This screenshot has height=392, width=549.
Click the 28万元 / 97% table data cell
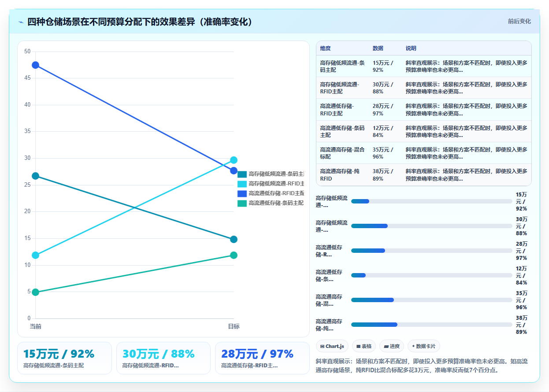point(385,110)
